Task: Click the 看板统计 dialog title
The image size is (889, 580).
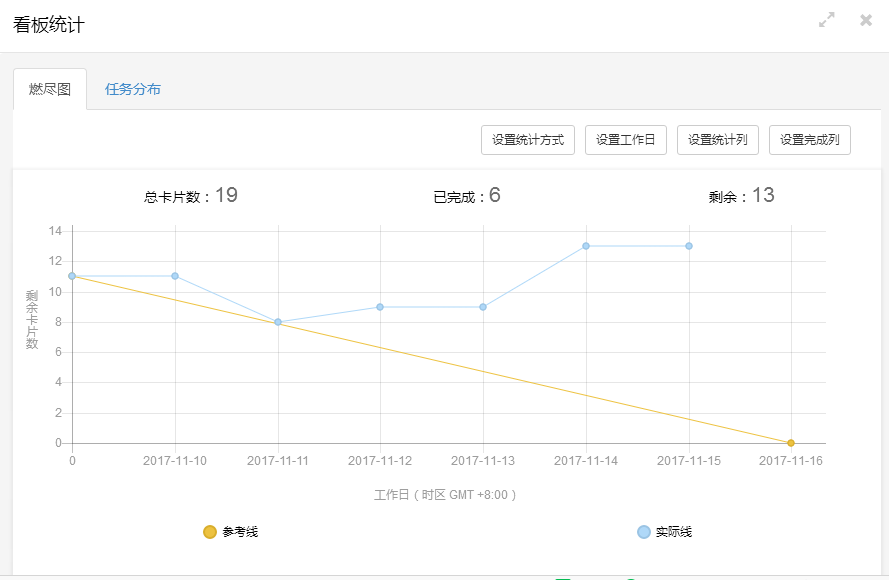Action: pyautogui.click(x=49, y=25)
